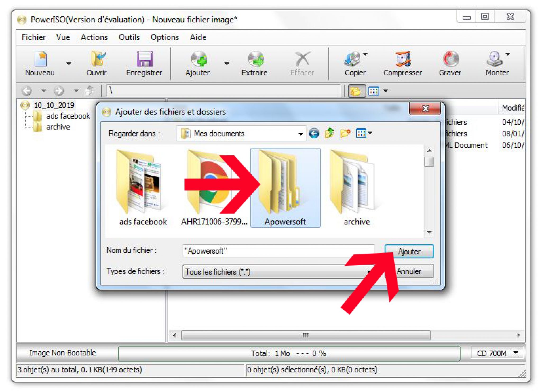Open the Actions menu
Viewport: 542px width, 392px height.
click(x=94, y=37)
